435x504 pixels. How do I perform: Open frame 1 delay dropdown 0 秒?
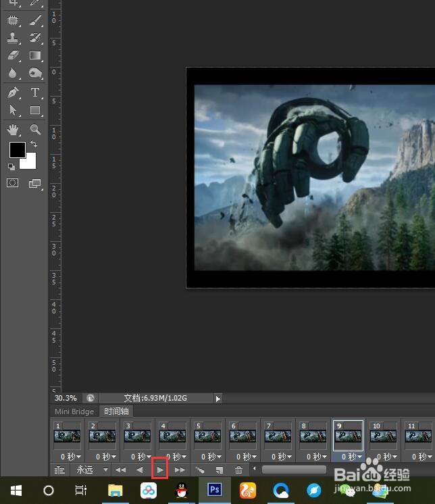click(71, 457)
